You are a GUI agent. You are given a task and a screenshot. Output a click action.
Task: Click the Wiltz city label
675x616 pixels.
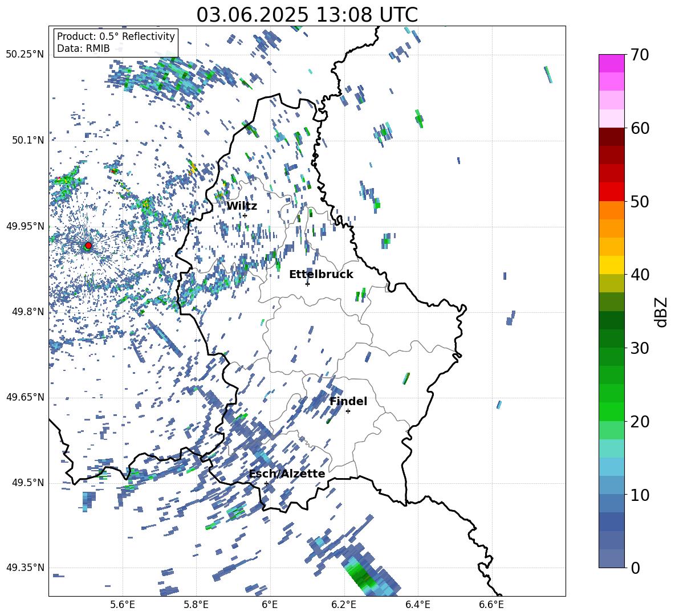pyautogui.click(x=242, y=206)
